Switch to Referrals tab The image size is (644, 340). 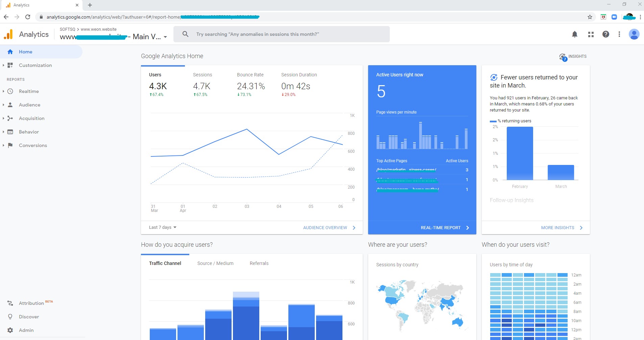click(x=259, y=263)
